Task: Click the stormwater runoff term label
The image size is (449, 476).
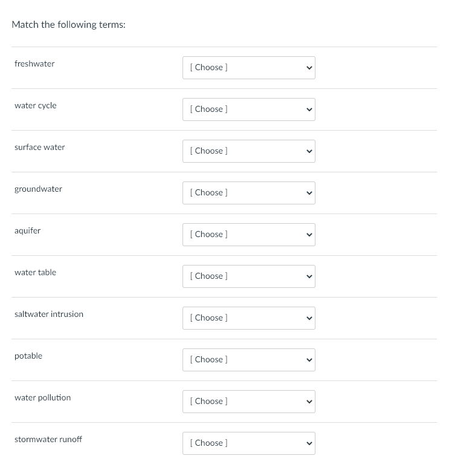Action: [x=48, y=440]
